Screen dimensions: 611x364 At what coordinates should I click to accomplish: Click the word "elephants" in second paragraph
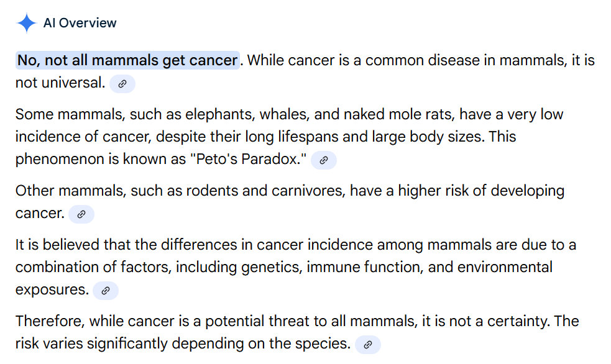(x=215, y=114)
